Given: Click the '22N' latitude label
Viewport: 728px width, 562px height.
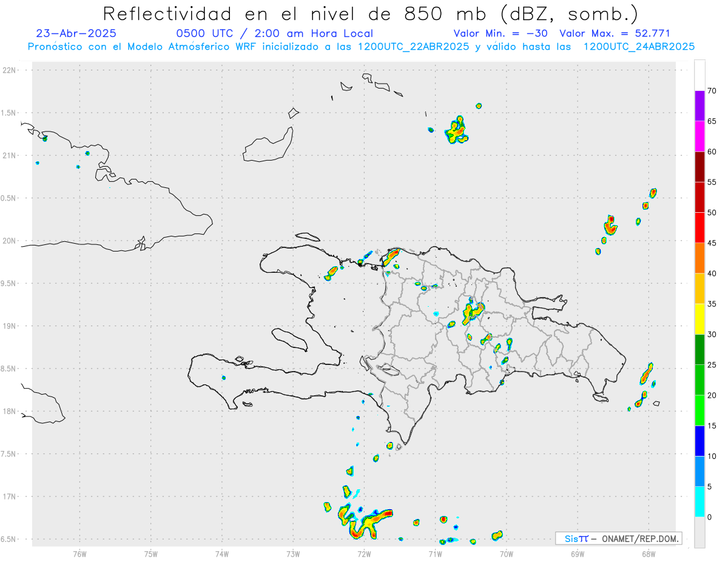Looking at the screenshot, I should click(8, 70).
